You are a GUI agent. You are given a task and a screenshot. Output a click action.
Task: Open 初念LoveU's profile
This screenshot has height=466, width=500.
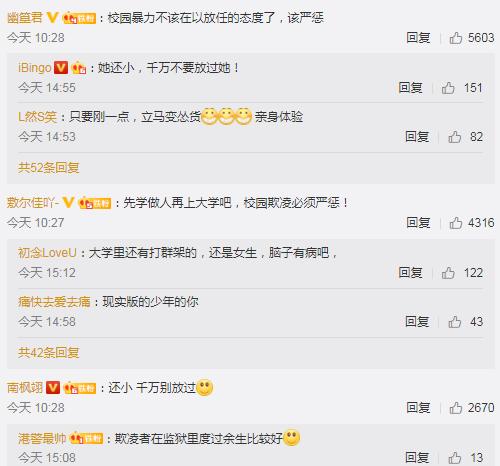(47, 253)
